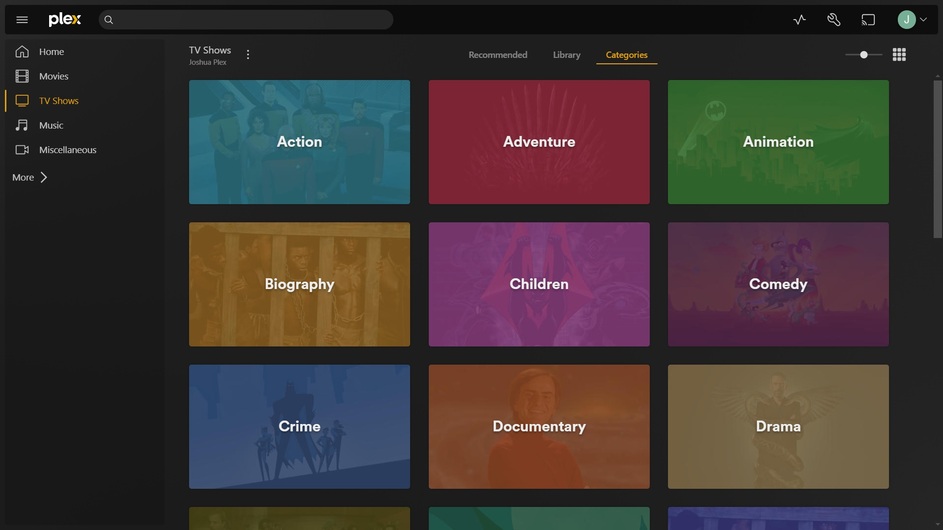Viewport: 943px width, 530px height.
Task: Open the Settings wrench icon
Action: [834, 20]
